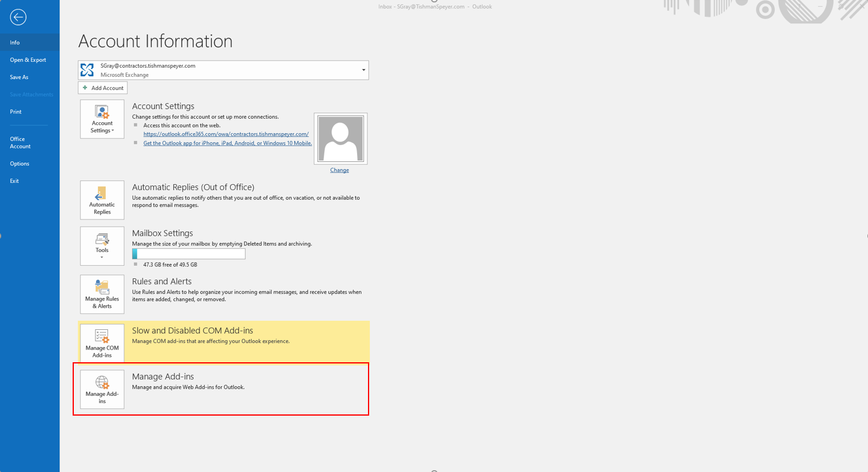
Task: Open the Account Settings icon button
Action: (x=102, y=119)
